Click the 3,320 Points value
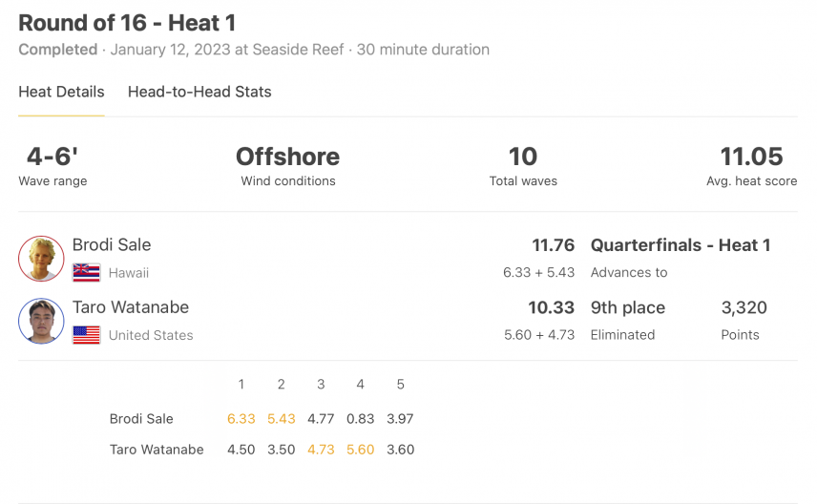Viewport: 817px width, 504px height. click(x=744, y=307)
